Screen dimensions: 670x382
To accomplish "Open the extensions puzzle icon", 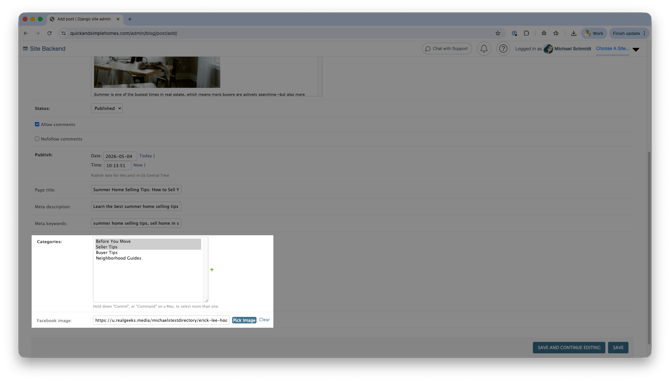I will (526, 33).
